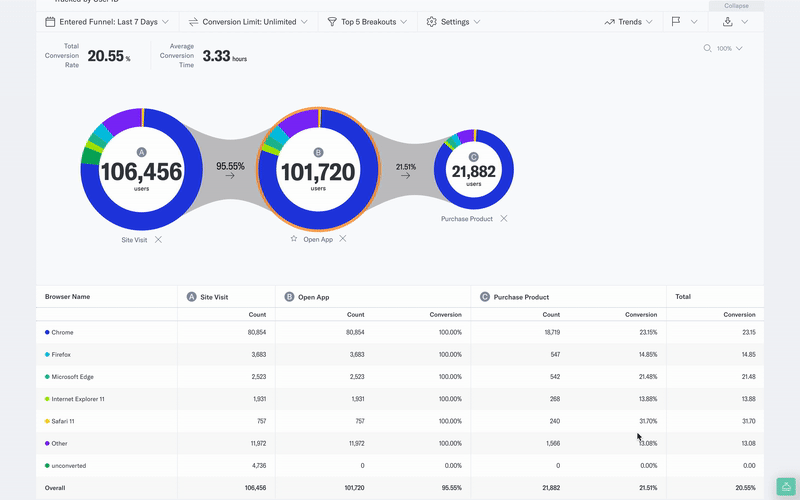Click the Settings gear icon

coord(432,22)
